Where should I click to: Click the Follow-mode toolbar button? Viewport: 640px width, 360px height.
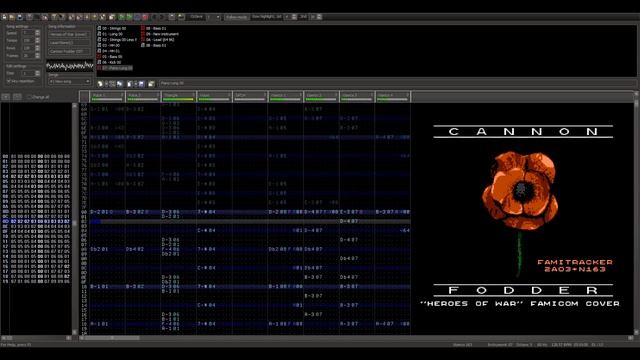236,17
